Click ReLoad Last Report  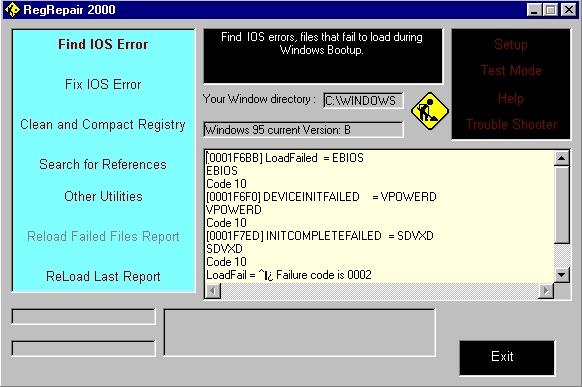click(x=103, y=276)
